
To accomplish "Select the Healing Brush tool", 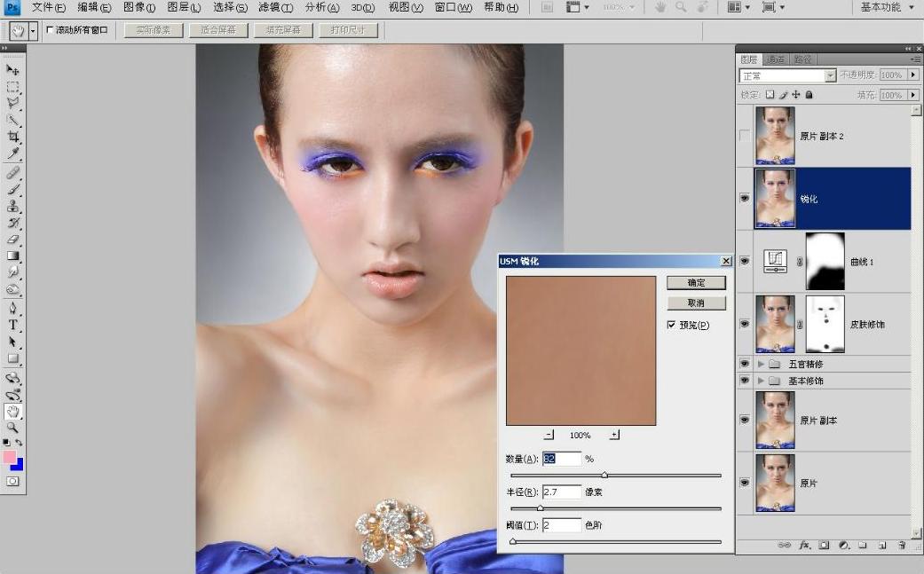I will coord(12,172).
